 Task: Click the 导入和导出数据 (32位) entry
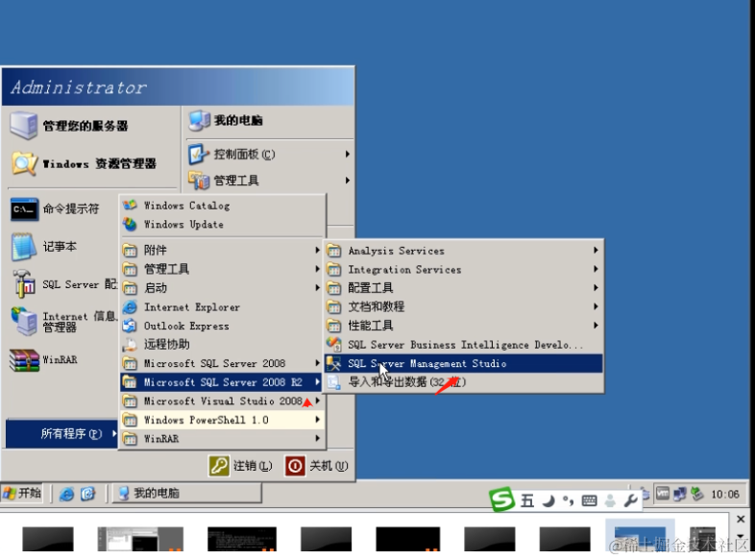[x=463, y=382]
